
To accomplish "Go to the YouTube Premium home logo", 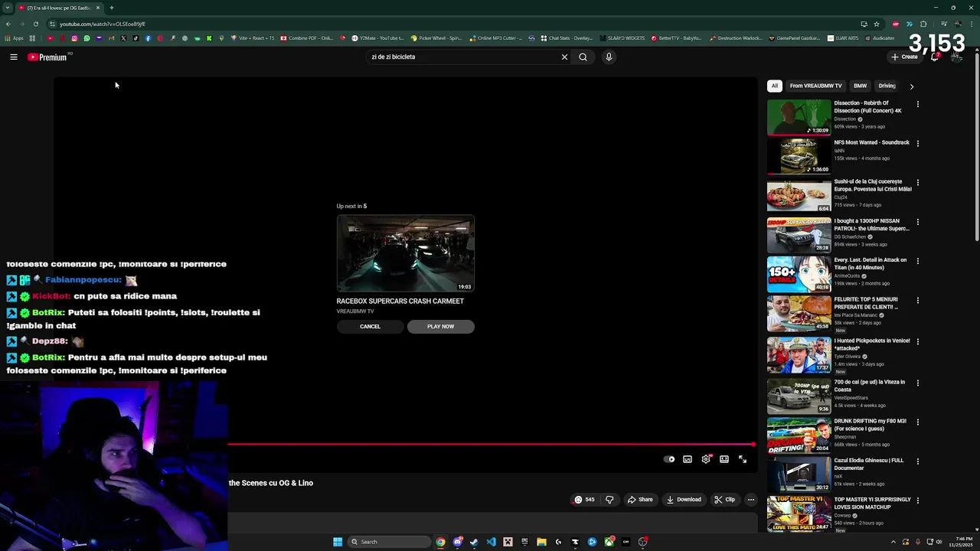I will tap(47, 57).
